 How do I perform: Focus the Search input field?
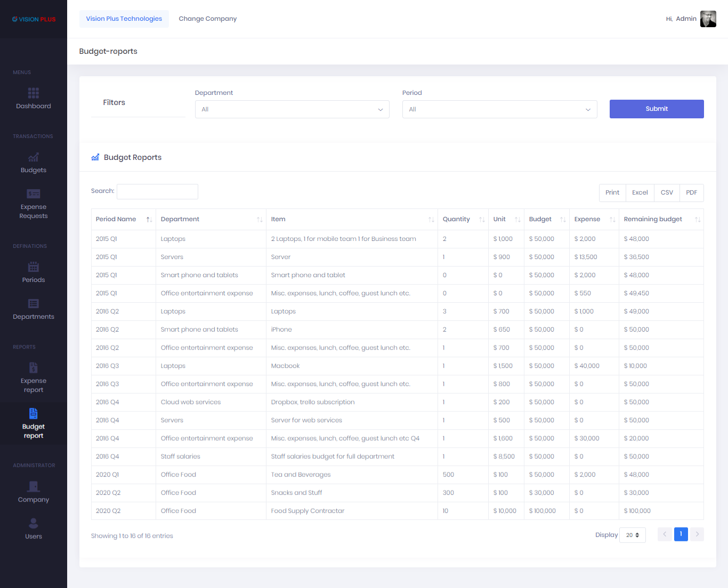click(x=157, y=191)
